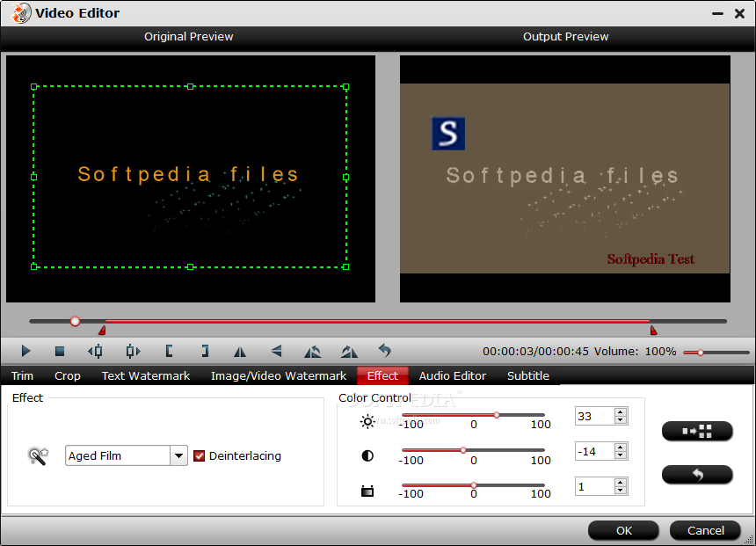Image resolution: width=756 pixels, height=546 pixels.
Task: Flip the video vertically
Action: pos(276,351)
